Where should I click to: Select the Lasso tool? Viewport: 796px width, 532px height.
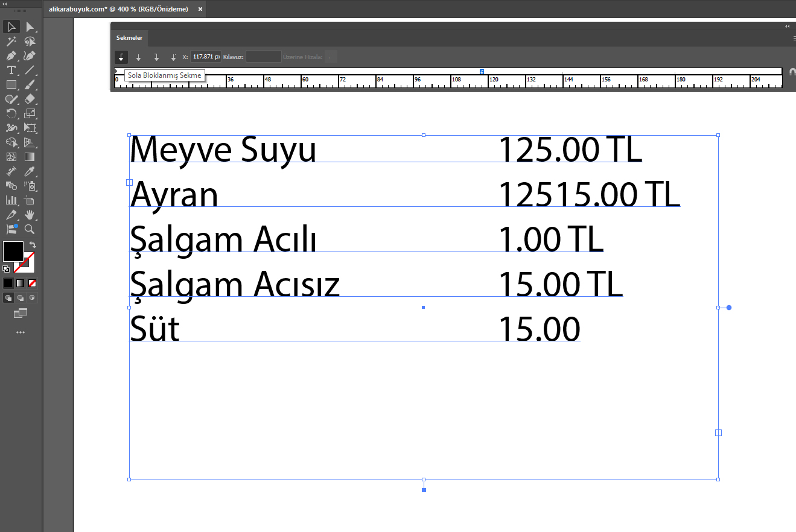point(30,41)
